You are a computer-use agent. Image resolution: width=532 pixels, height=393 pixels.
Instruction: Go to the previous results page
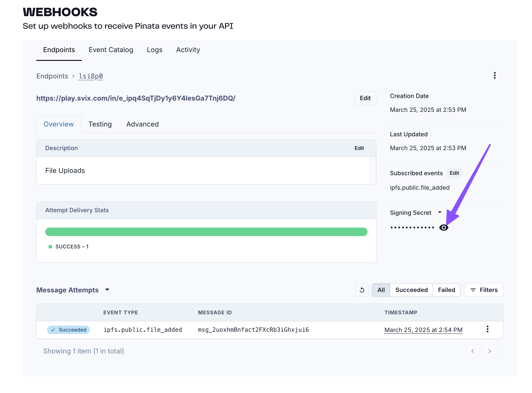coord(472,351)
